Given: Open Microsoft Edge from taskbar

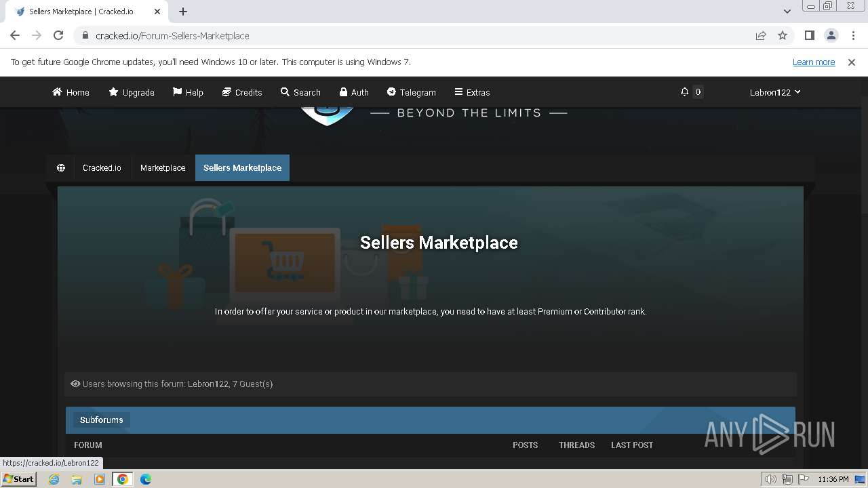Looking at the screenshot, I should click(x=146, y=479).
